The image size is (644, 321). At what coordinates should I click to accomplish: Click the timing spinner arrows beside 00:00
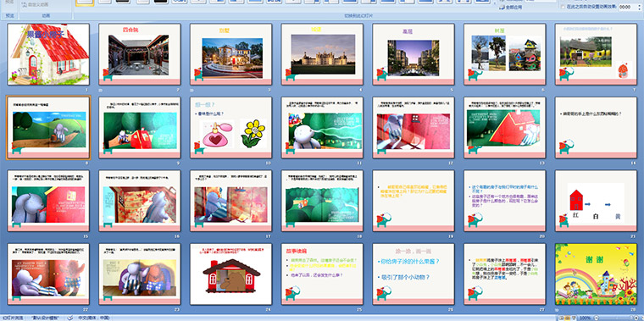point(639,7)
